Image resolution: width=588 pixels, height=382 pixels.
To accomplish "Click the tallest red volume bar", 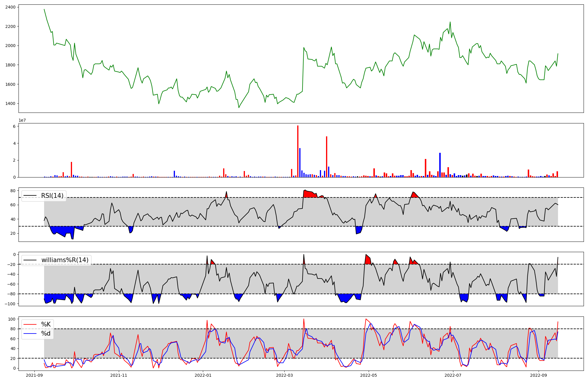I will [x=298, y=151].
